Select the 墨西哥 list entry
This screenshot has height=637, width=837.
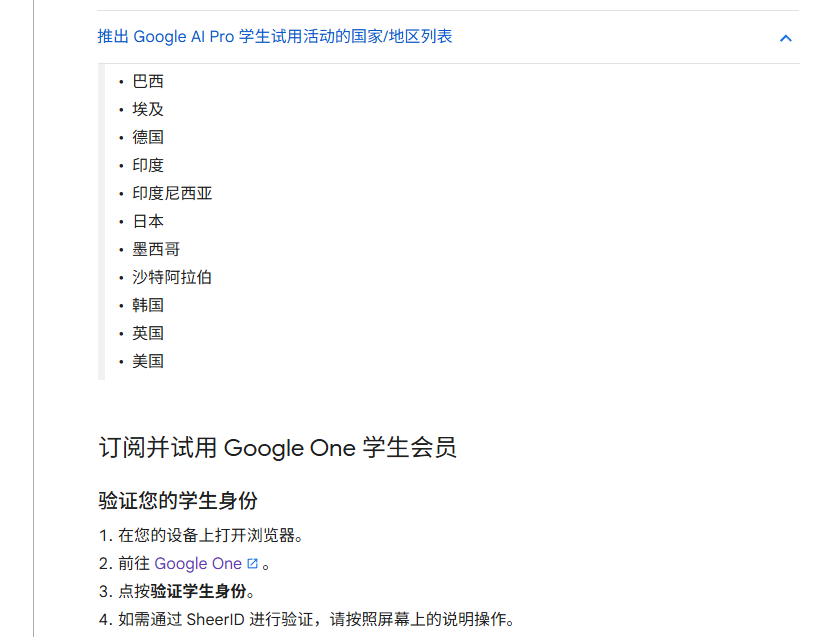[x=156, y=249]
